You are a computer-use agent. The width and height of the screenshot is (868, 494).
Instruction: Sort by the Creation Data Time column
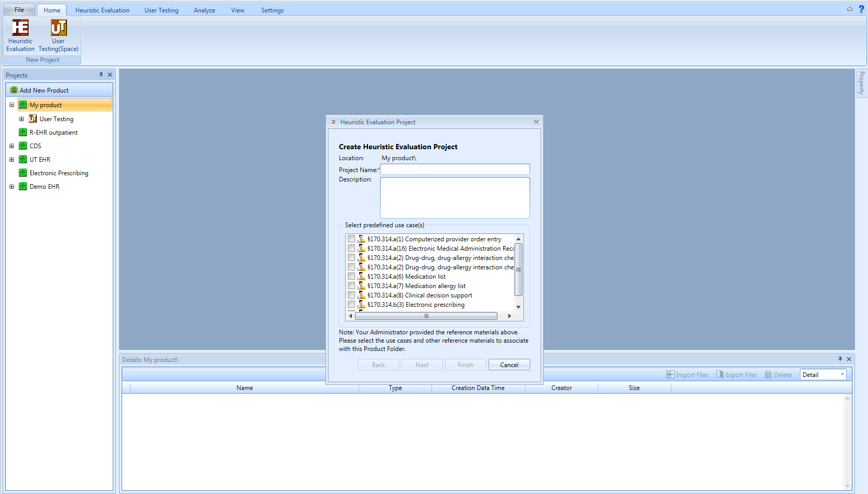478,388
